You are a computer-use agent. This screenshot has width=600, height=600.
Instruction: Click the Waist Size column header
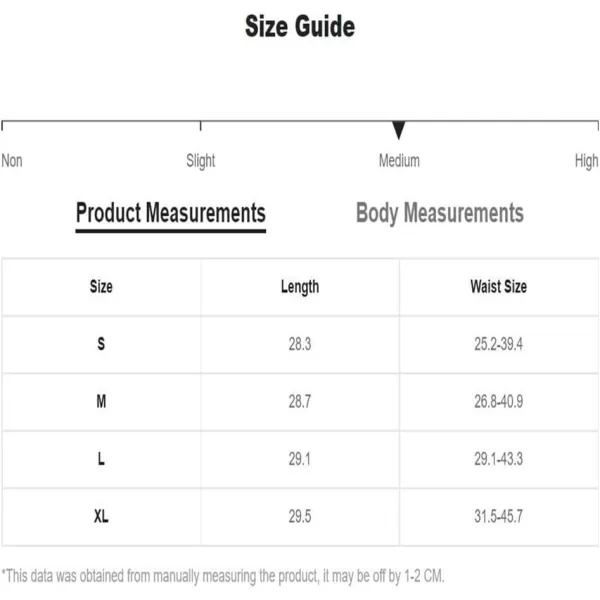499,287
